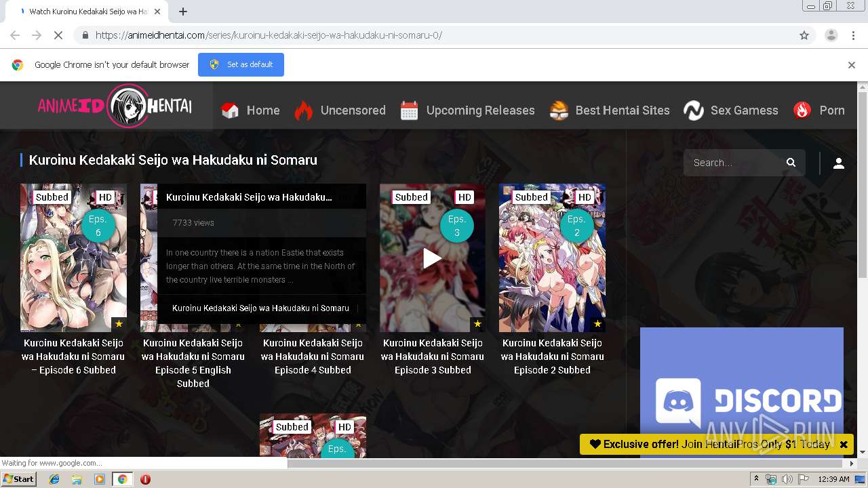Click the flame icon beside Uncensored
The height and width of the screenshot is (488, 868).
(303, 110)
